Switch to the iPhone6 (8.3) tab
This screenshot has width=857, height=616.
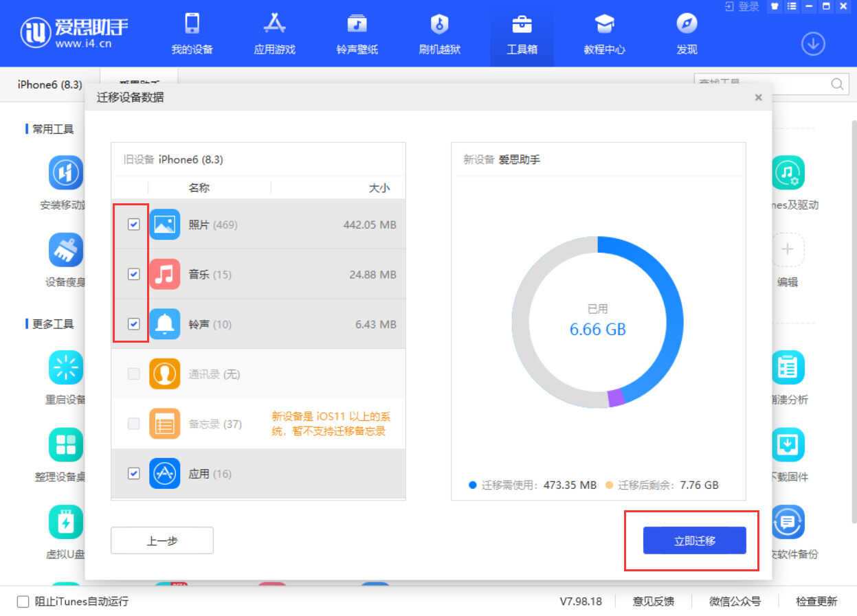(x=49, y=84)
